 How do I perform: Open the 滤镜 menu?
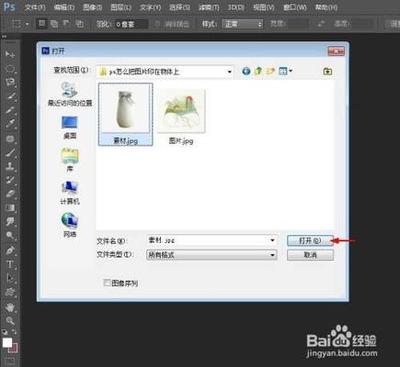click(209, 7)
